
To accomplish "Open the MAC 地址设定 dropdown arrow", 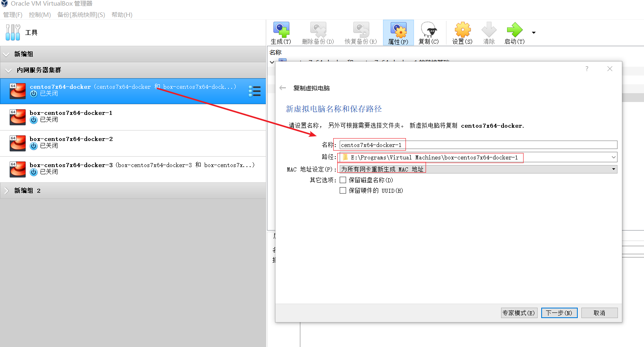I will [x=613, y=169].
